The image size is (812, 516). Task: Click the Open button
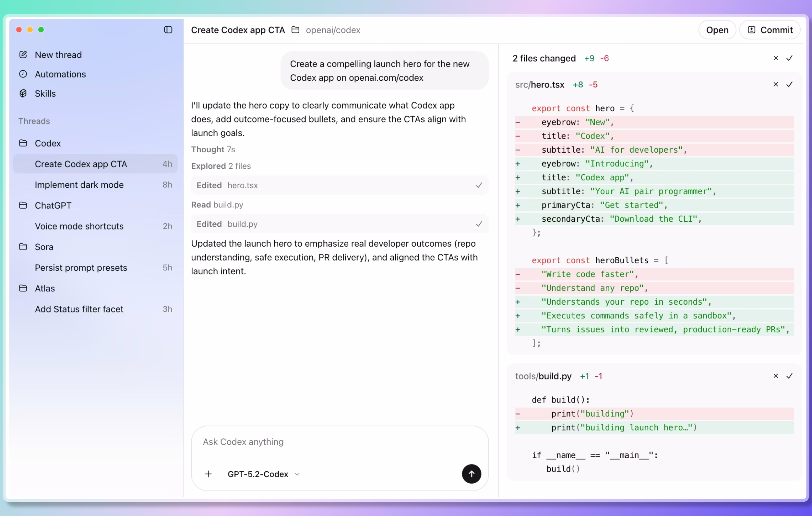[717, 30]
